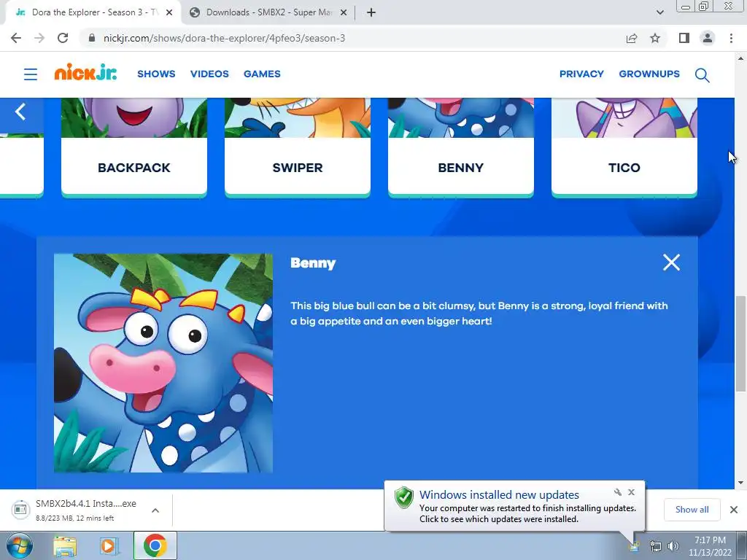
Task: Reload the current page
Action: [63, 38]
